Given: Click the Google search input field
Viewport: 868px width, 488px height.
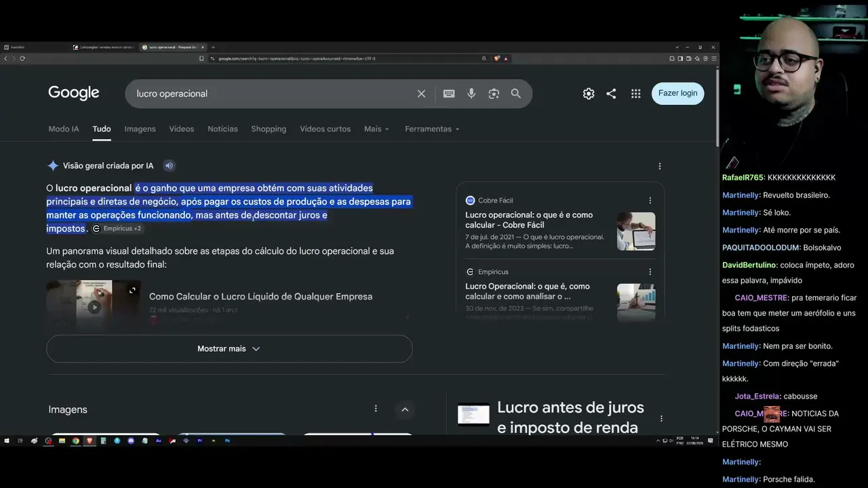Looking at the screenshot, I should point(271,94).
